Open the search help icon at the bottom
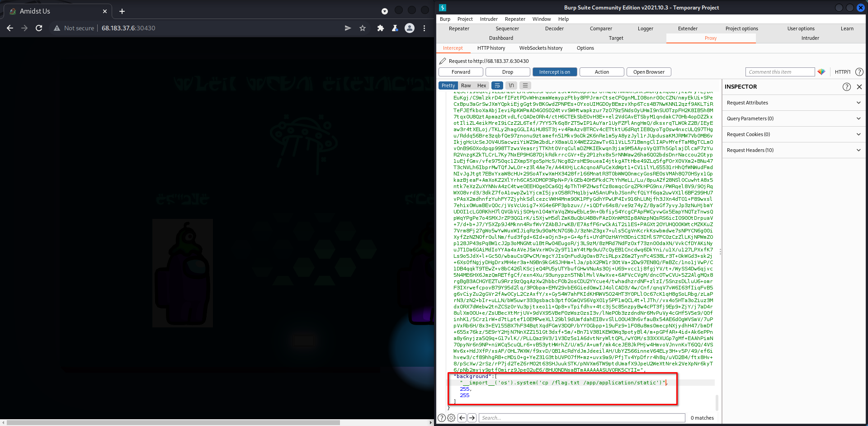The height and width of the screenshot is (426, 868). pyautogui.click(x=442, y=418)
